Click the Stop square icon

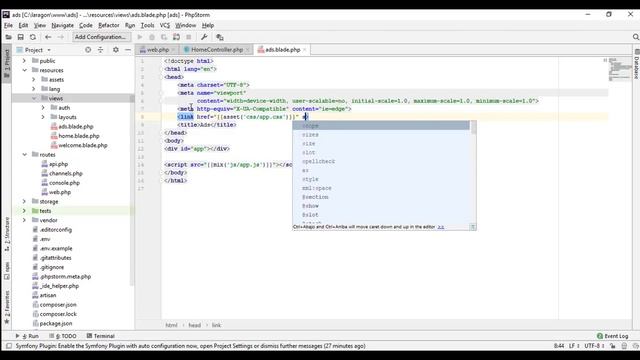(x=189, y=37)
